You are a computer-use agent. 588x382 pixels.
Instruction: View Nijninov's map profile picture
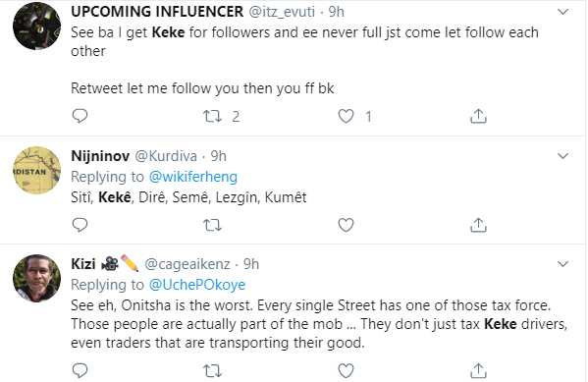(36, 170)
